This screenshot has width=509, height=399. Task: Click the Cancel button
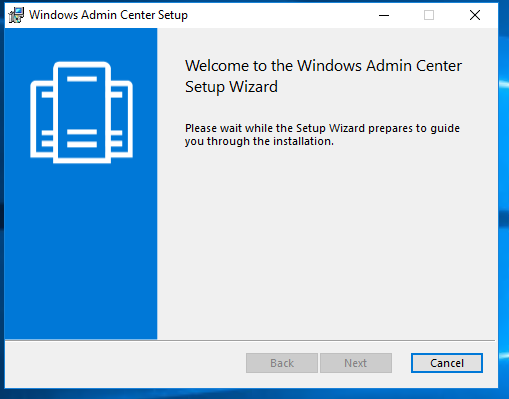pos(447,363)
